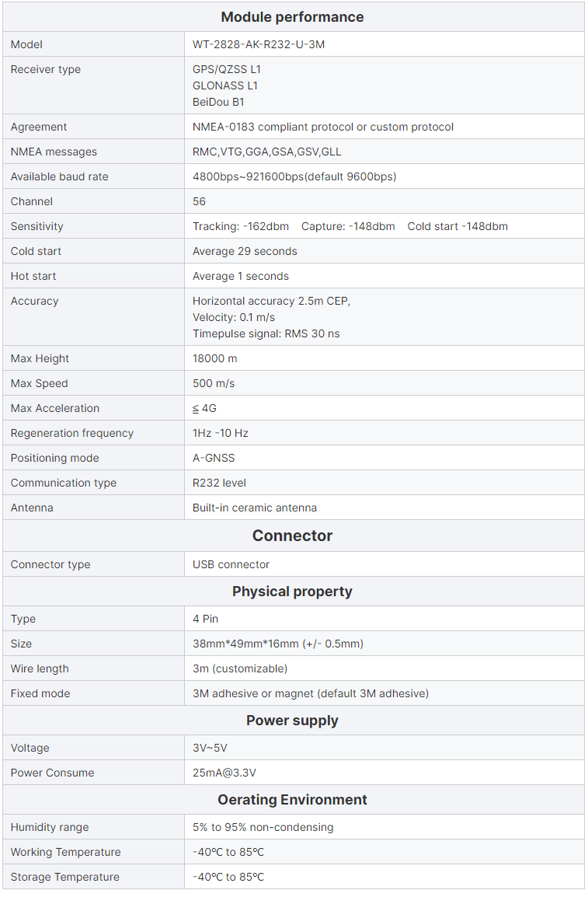
Task: Select the NMEA-0183 compliant protocol cell
Action: [x=323, y=127]
